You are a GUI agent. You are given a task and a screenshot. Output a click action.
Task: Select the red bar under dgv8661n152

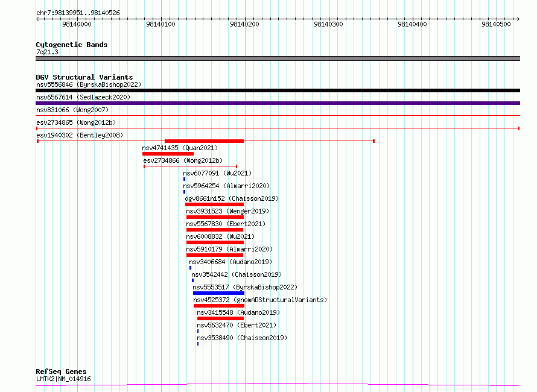pos(214,204)
